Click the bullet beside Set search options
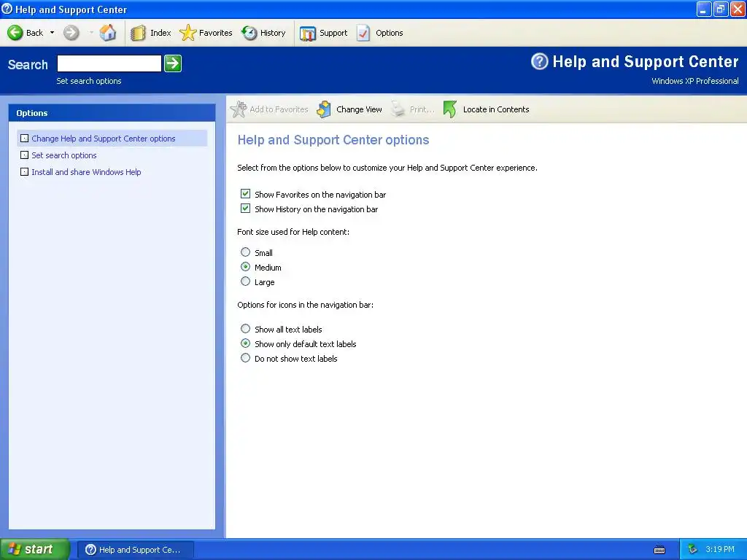Screen dimensions: 747x560 click(24, 155)
